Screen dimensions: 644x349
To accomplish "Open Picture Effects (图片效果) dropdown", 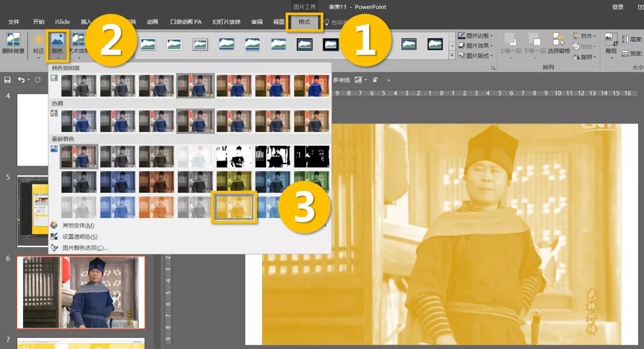I will 475,46.
